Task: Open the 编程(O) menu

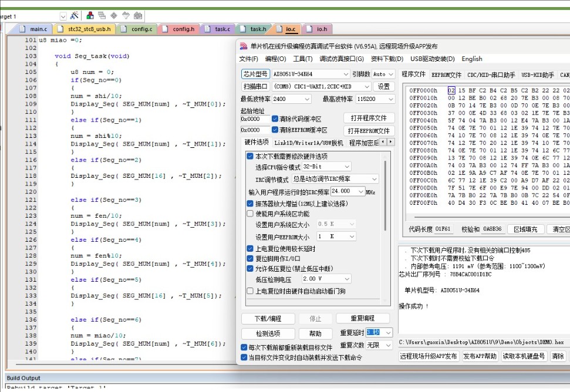Action: point(275,59)
